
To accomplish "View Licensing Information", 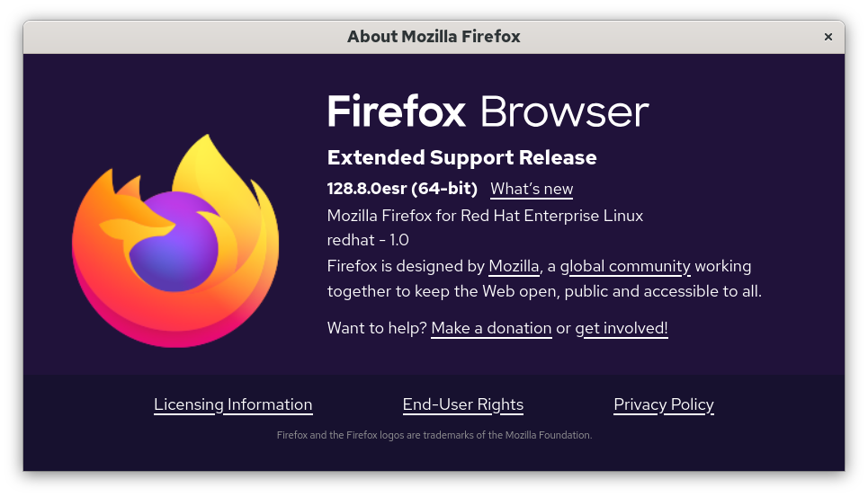I will pyautogui.click(x=233, y=404).
